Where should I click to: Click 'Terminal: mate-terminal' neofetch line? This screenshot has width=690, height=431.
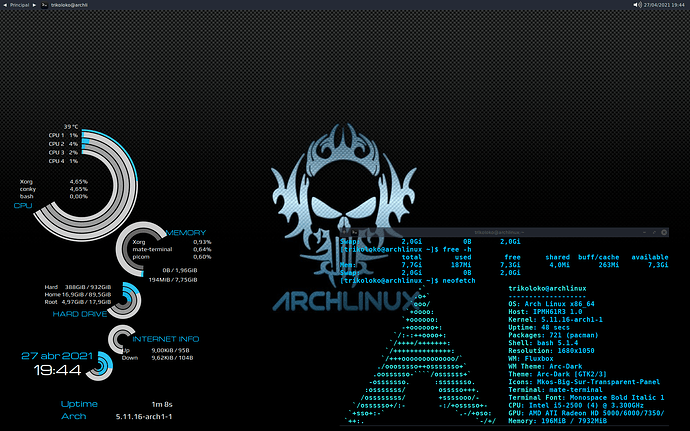click(x=555, y=390)
